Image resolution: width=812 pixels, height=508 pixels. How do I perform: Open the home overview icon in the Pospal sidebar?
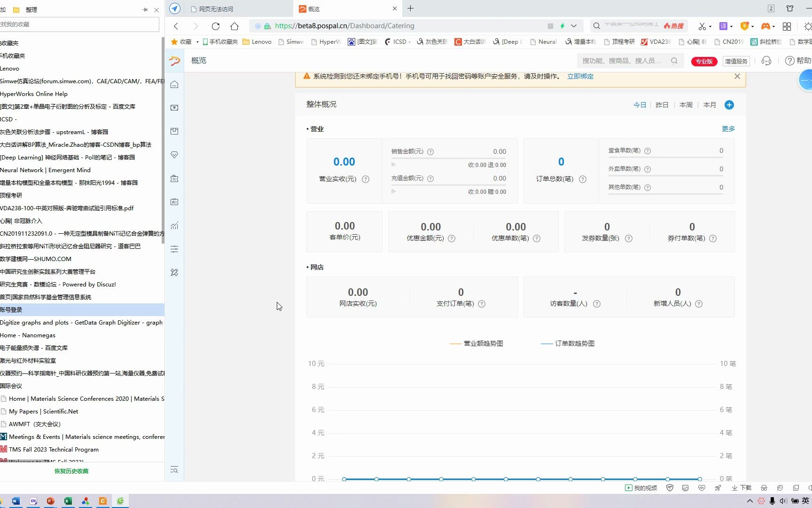[174, 84]
